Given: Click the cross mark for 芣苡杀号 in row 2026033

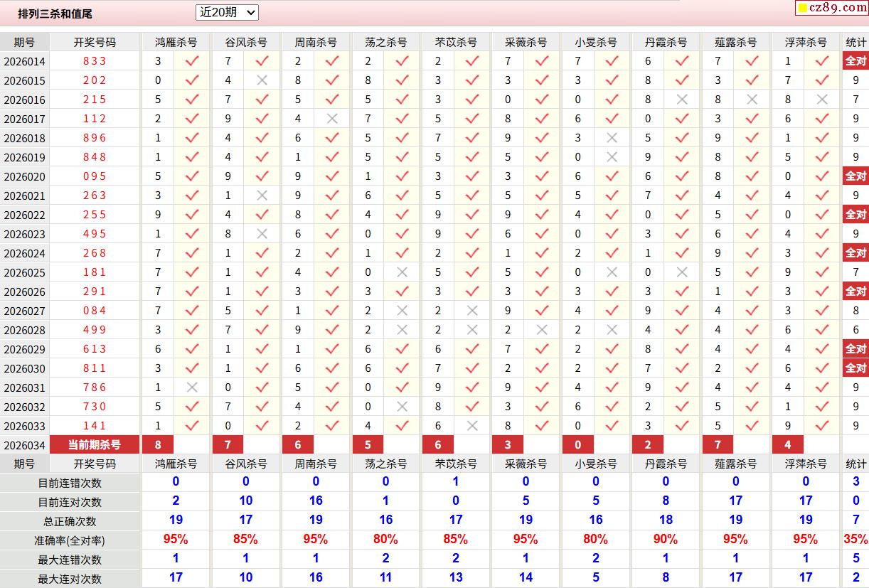Looking at the screenshot, I should tap(472, 426).
